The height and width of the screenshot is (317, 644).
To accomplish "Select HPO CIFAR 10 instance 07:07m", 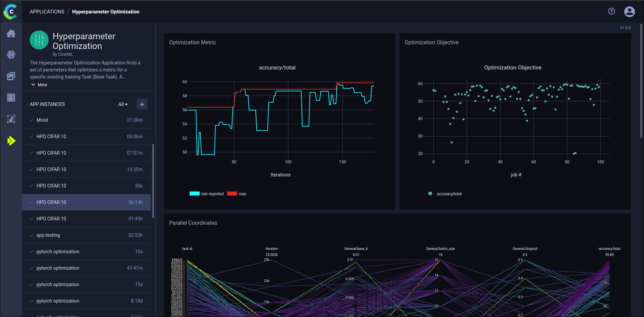I will click(x=86, y=153).
